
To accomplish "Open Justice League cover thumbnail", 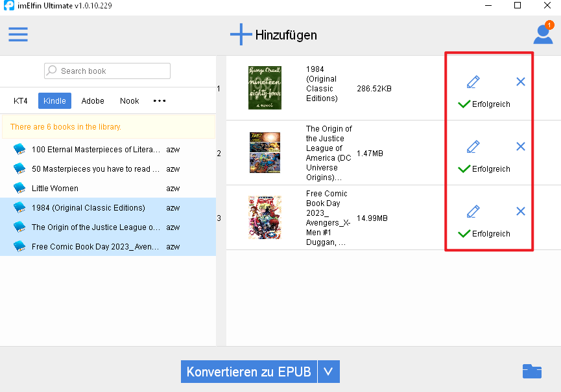I will click(x=265, y=152).
